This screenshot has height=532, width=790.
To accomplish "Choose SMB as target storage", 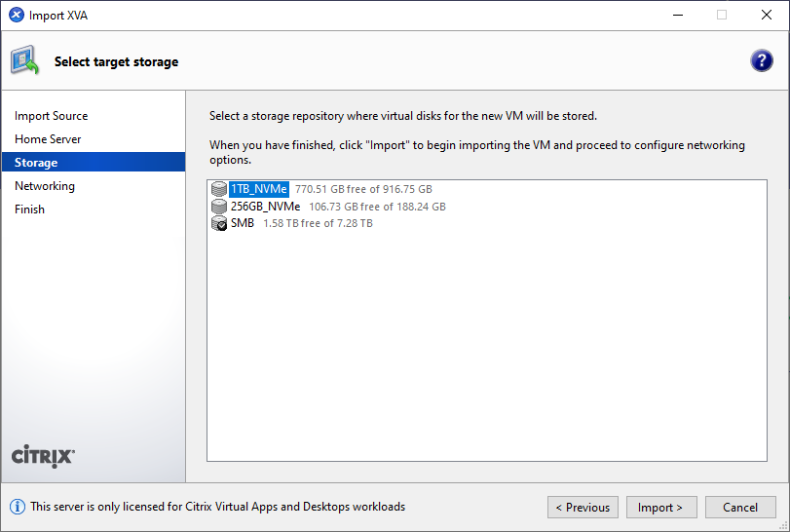I will tap(242, 223).
